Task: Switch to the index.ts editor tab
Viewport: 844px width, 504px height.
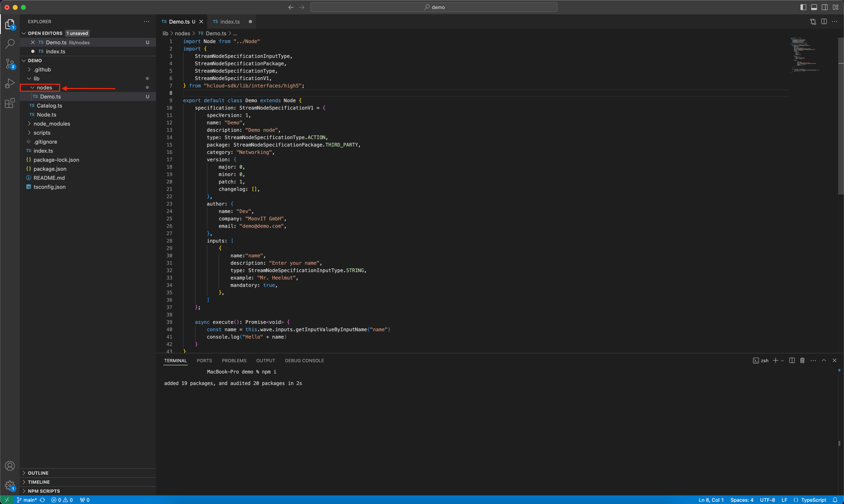Action: click(230, 22)
